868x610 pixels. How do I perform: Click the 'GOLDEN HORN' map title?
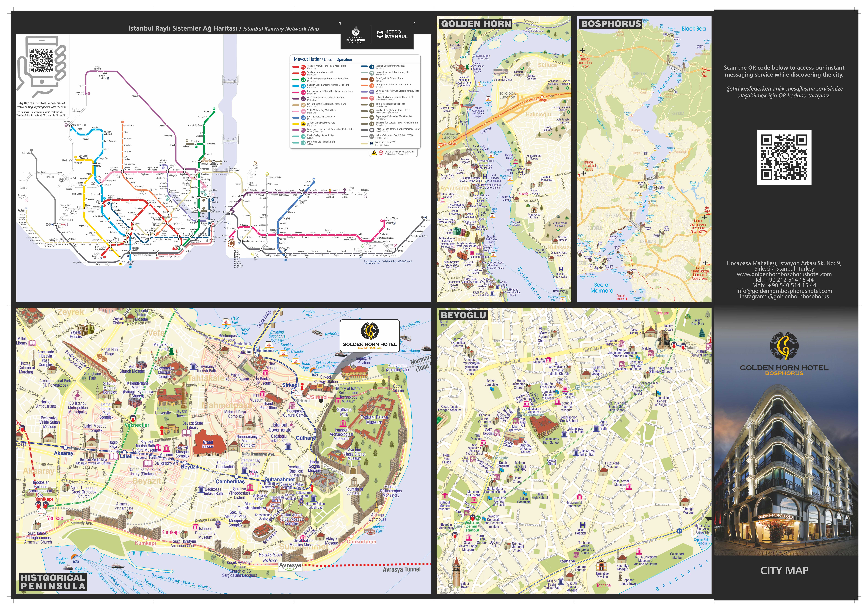(476, 24)
